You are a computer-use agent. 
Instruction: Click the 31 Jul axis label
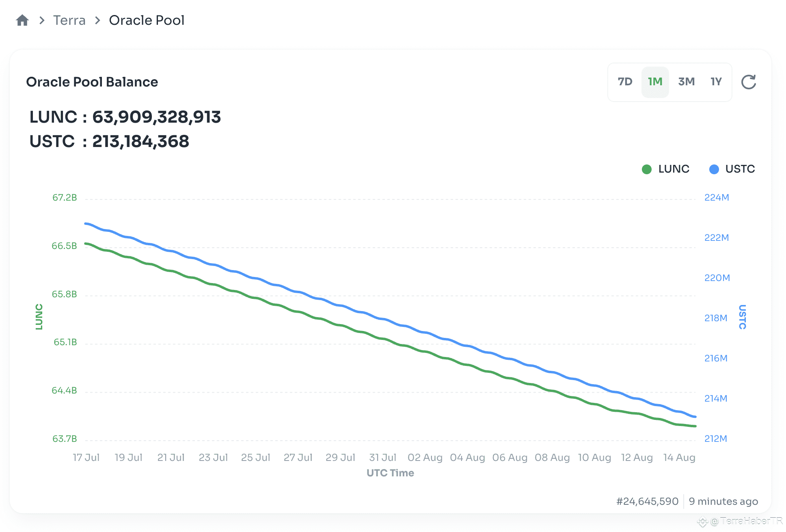pos(382,458)
